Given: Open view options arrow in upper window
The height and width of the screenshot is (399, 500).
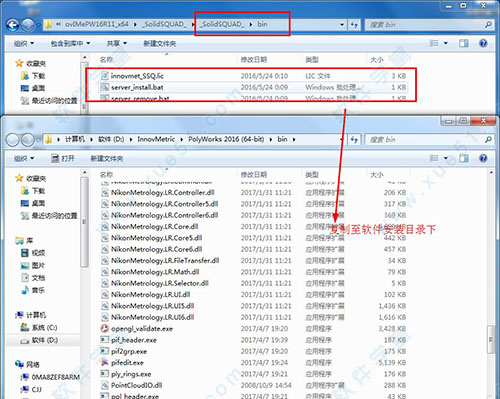Looking at the screenshot, I should click(446, 43).
